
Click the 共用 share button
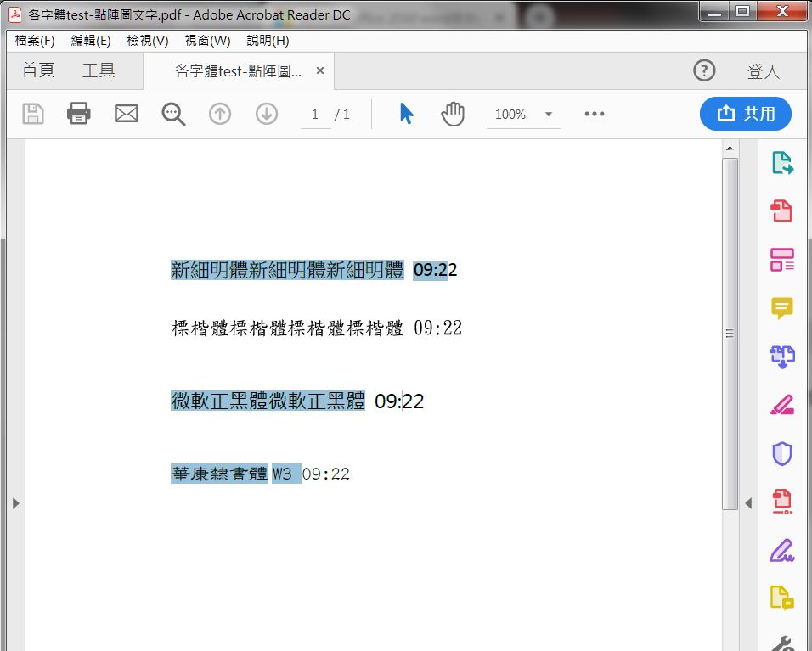[746, 114]
